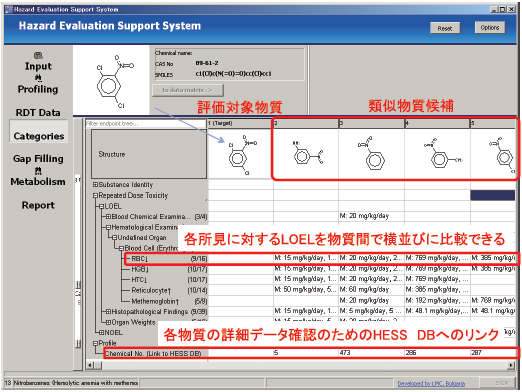
Task: Expand Blood Chemical Examination node
Action: 108,217
